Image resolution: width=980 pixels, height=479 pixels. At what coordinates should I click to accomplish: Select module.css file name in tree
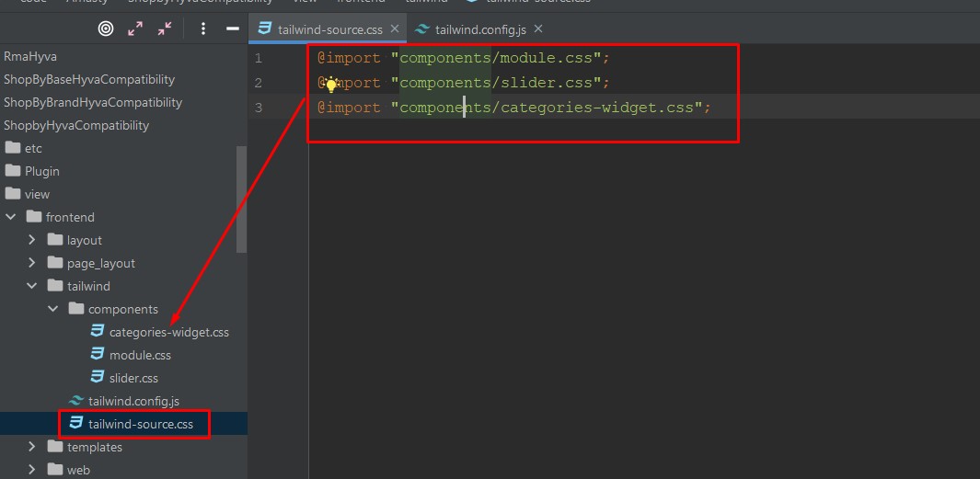point(140,356)
